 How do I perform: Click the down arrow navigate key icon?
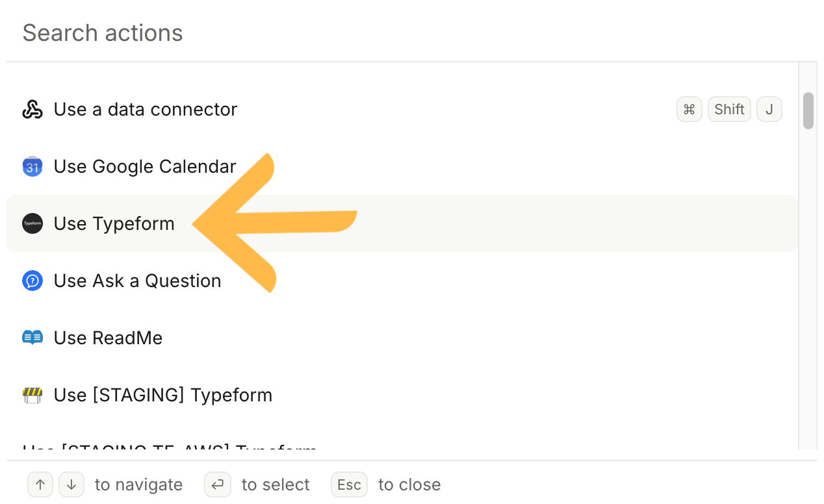coord(71,485)
